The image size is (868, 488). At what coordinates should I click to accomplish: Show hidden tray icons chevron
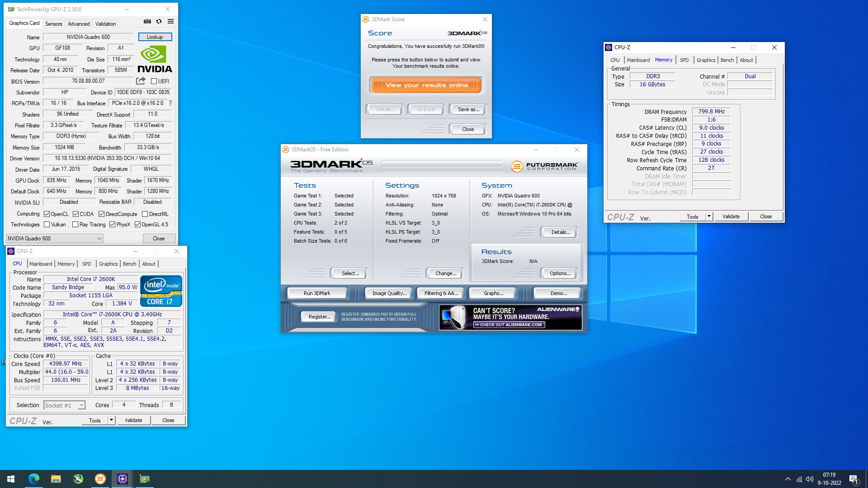click(788, 479)
